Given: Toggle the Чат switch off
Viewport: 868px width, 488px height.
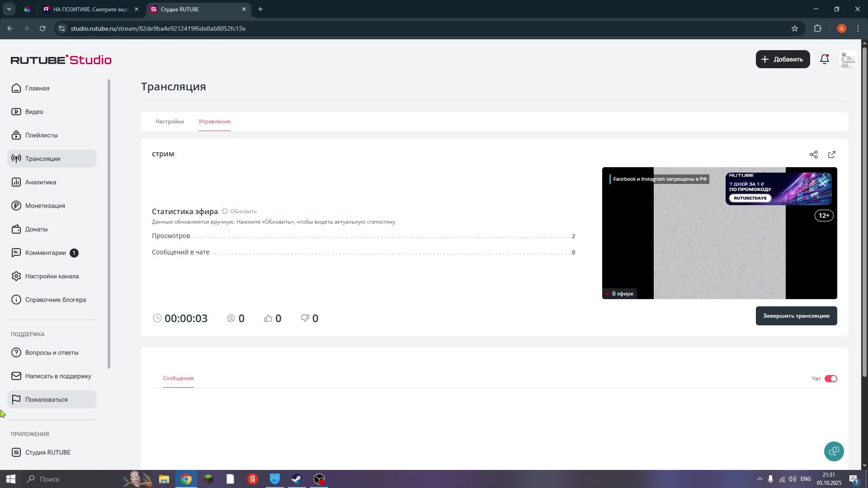Looking at the screenshot, I should 830,379.
